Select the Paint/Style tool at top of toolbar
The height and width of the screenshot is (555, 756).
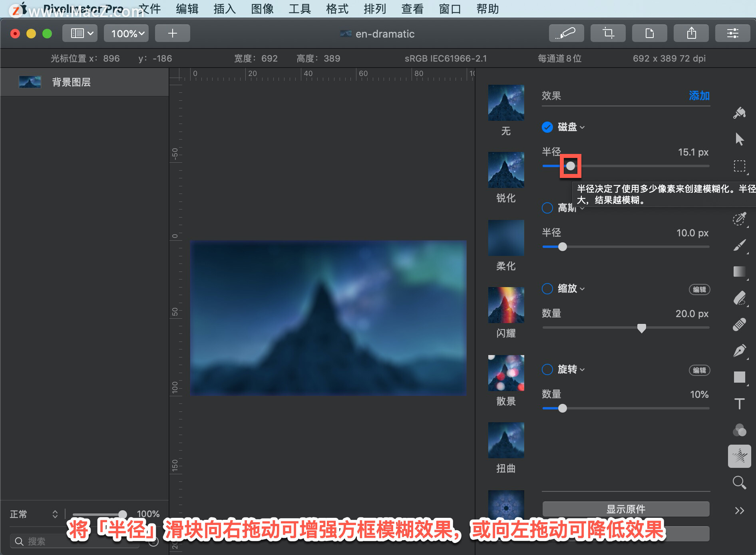coord(739,113)
